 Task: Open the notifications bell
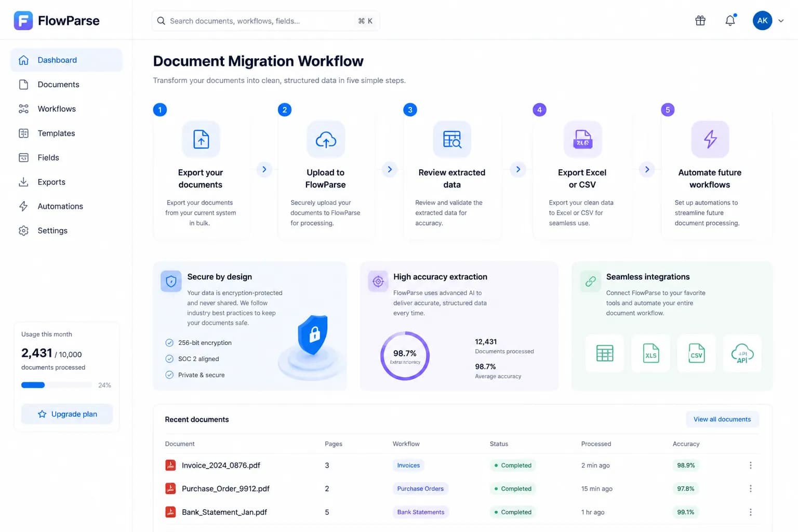(x=730, y=20)
